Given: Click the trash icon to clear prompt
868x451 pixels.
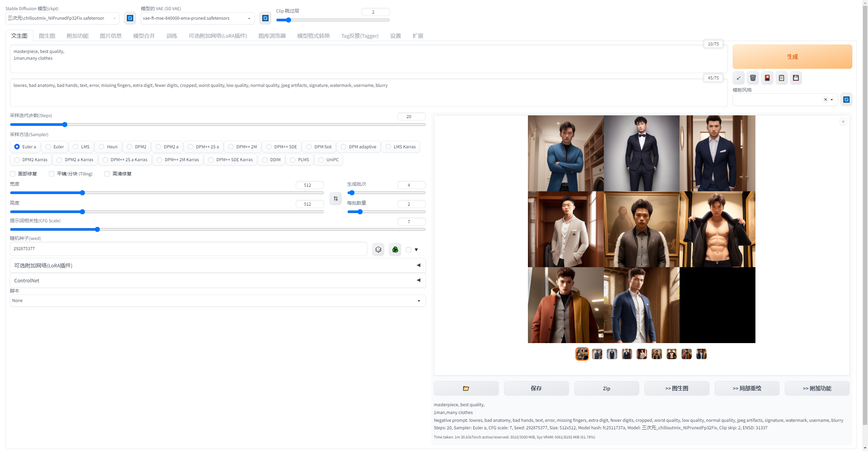Looking at the screenshot, I should point(753,78).
